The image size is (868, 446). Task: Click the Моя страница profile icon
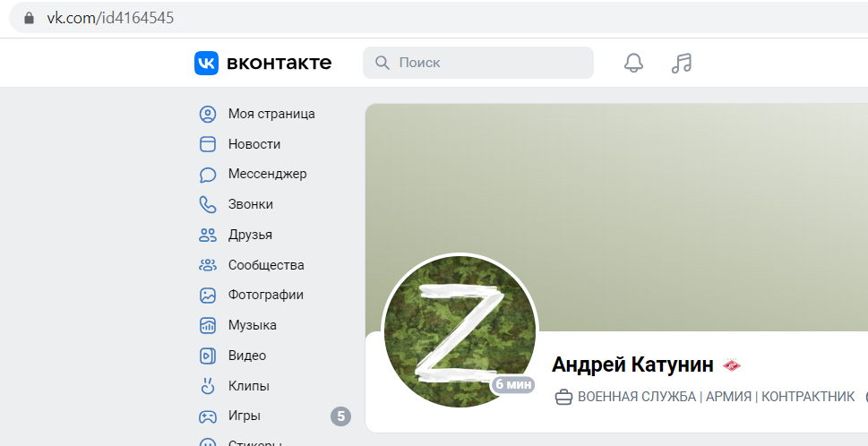pyautogui.click(x=208, y=114)
